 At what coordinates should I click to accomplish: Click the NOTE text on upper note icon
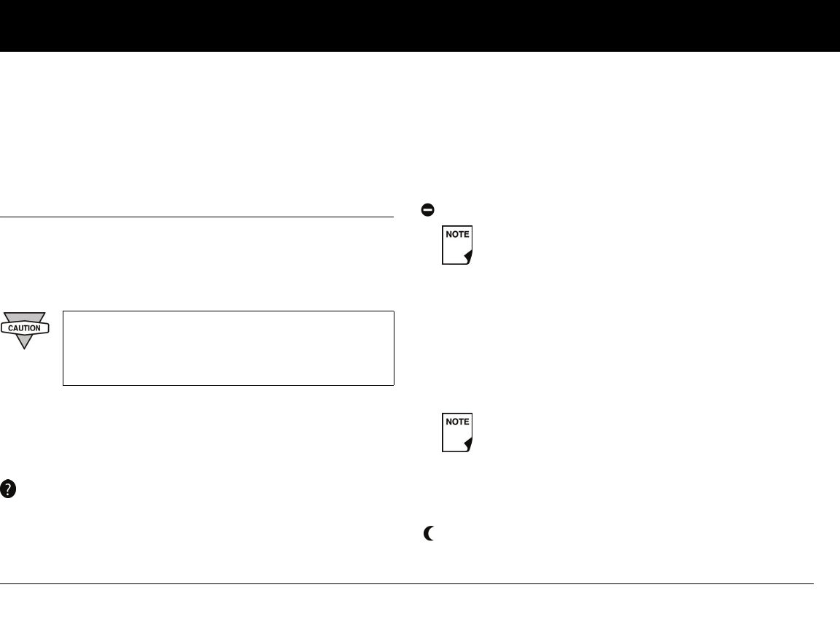tap(457, 235)
